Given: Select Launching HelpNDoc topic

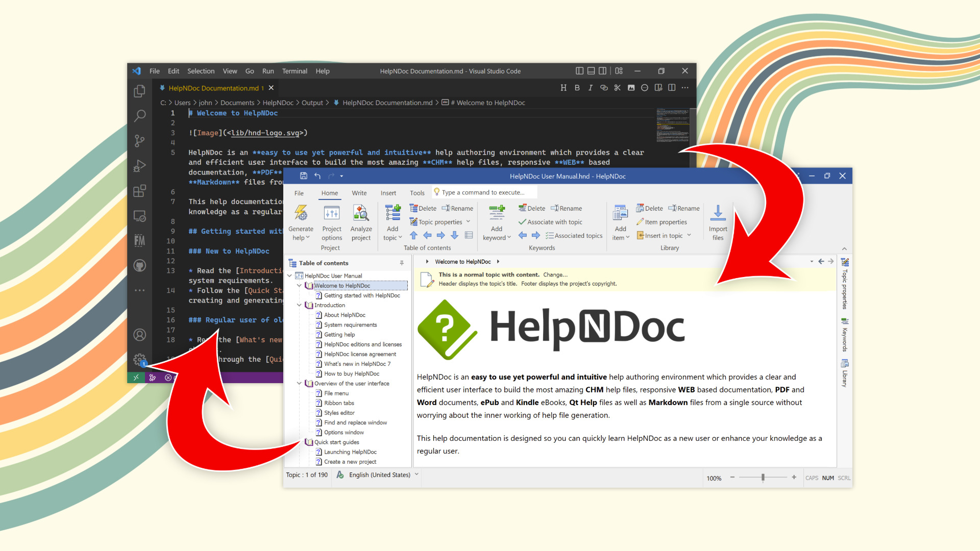Looking at the screenshot, I should pyautogui.click(x=350, y=452).
